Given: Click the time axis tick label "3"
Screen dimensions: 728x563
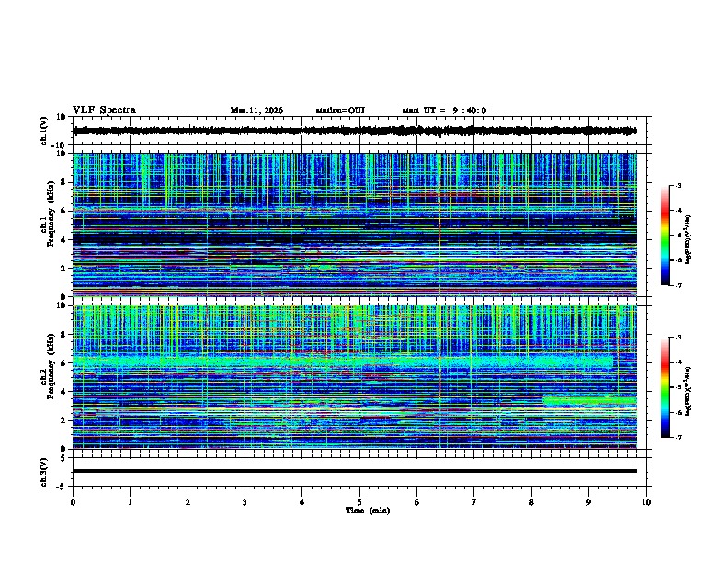Looking at the screenshot, I should [x=245, y=502].
